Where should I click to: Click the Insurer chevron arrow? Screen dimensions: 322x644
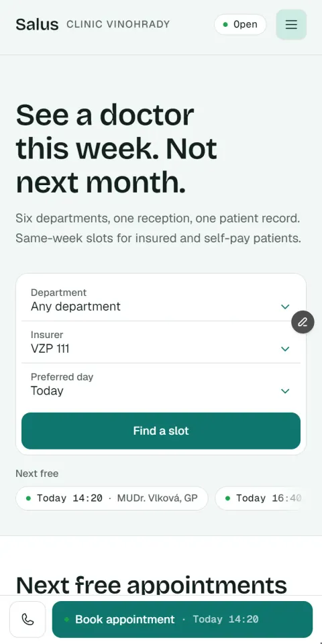point(285,349)
